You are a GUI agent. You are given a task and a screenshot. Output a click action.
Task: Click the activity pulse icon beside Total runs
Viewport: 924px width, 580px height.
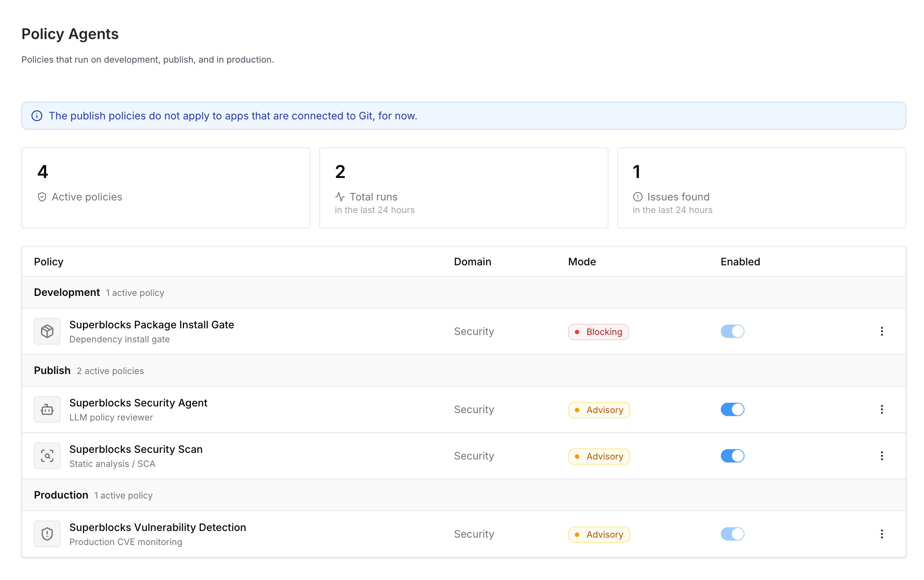point(340,197)
